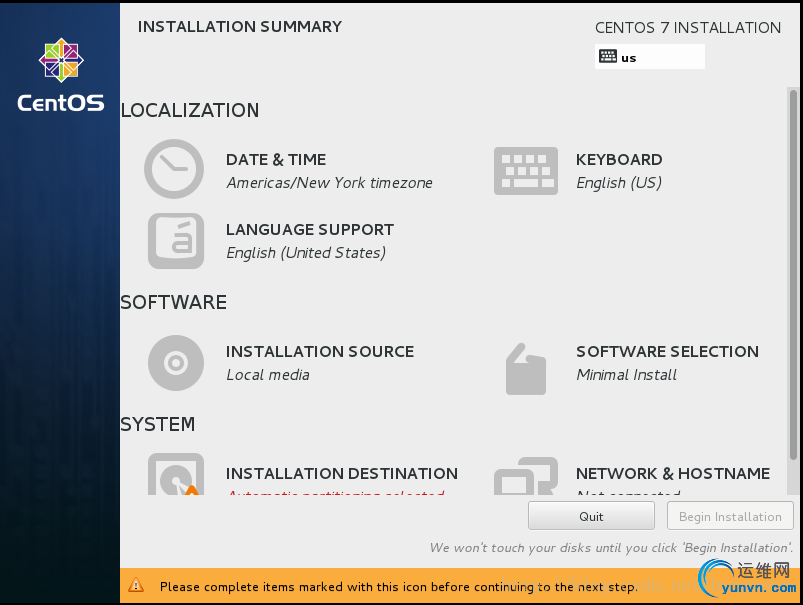This screenshot has width=803, height=605.
Task: Open the DATE & TIME label
Action: click(276, 160)
